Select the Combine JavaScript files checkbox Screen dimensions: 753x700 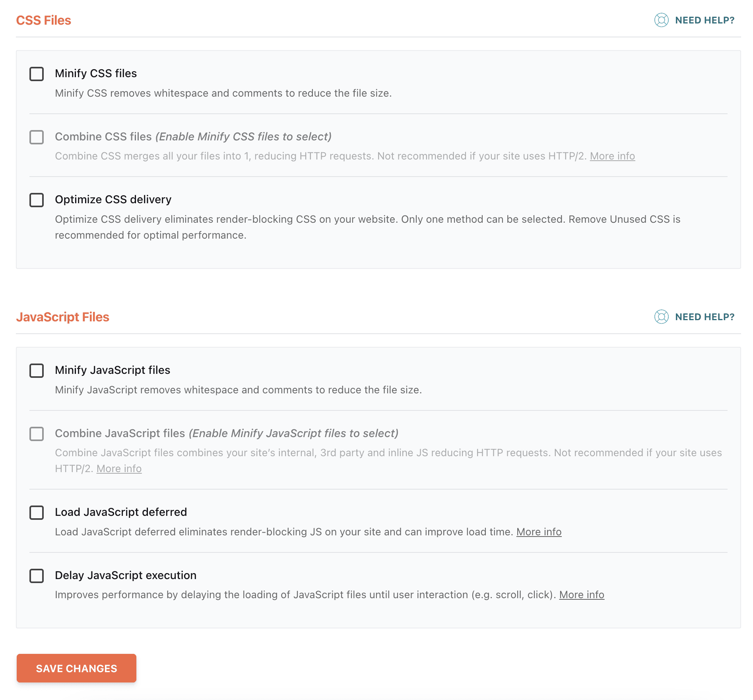(37, 434)
